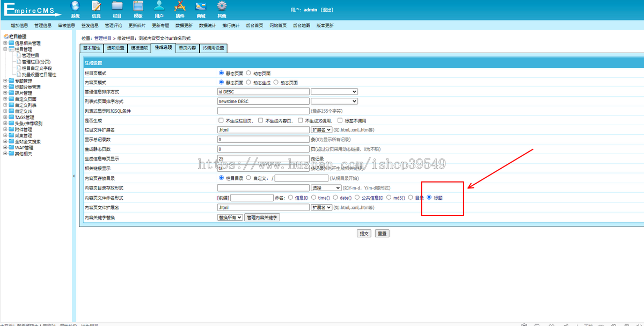644x326 pixels.
Task: Click folder icon beside 碎片管理
Action: 11,93
